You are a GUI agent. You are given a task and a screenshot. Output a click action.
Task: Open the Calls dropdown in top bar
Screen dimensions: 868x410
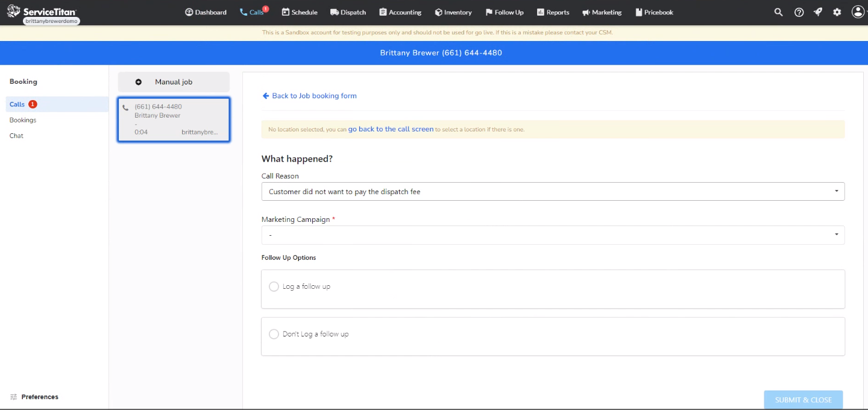point(253,11)
